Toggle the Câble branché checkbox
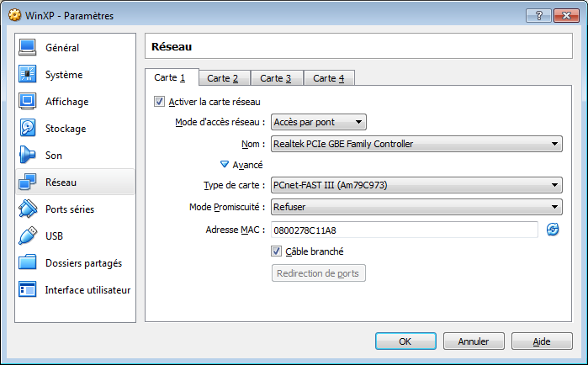 277,251
